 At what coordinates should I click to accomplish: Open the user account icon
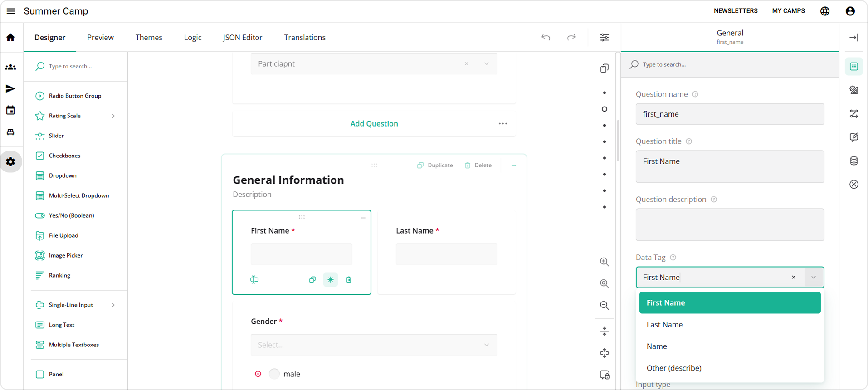tap(850, 11)
